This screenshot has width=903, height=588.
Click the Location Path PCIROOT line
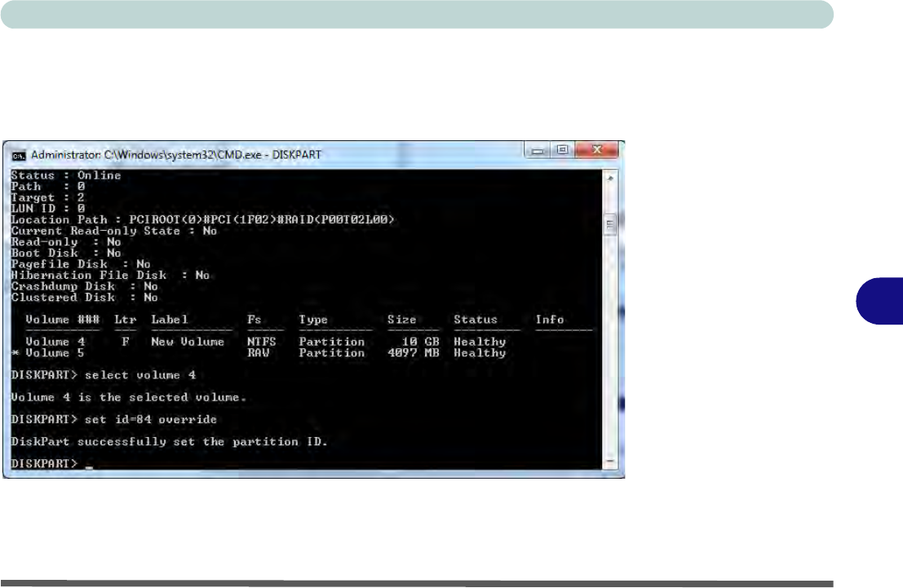point(203,219)
